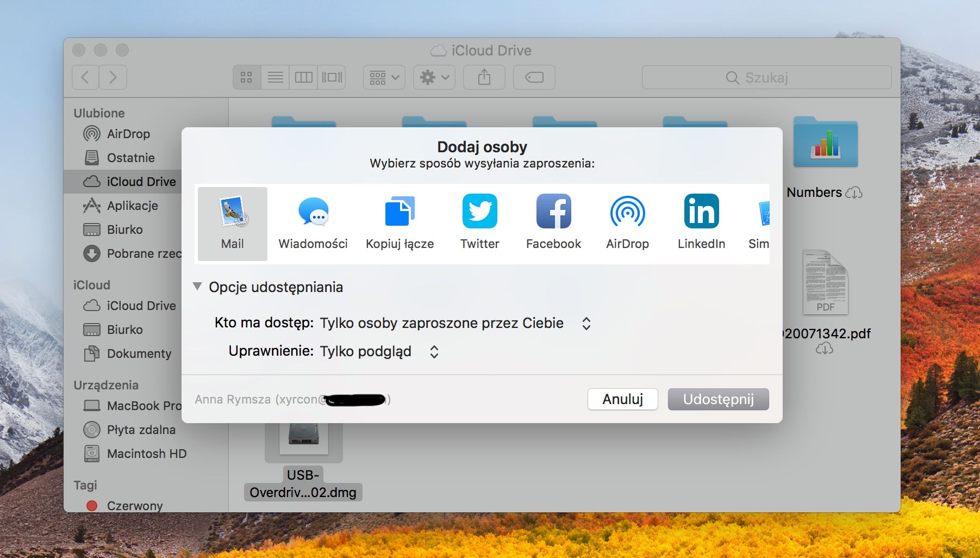Select the Kopiuj łącze share option
Viewport: 980px width, 558px height.
[x=400, y=224]
